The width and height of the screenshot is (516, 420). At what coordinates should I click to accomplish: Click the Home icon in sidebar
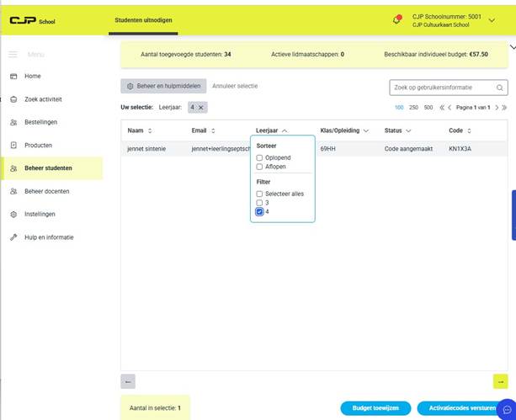click(13, 77)
